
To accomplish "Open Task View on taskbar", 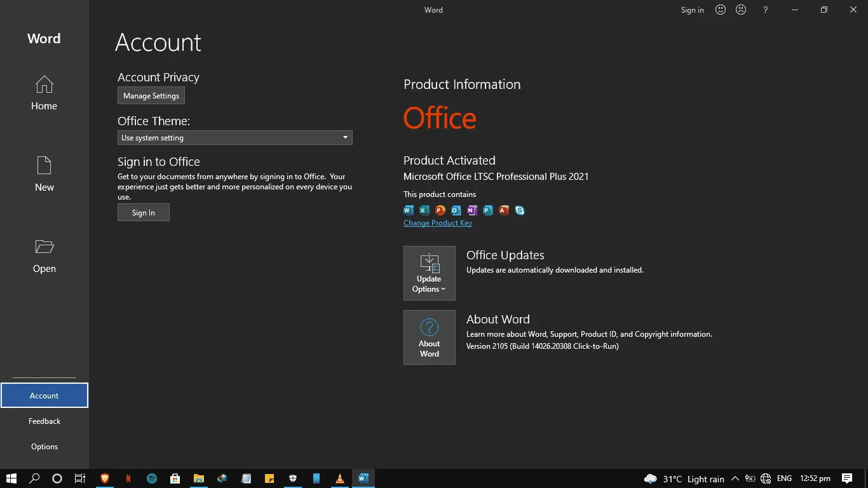I will click(x=80, y=478).
